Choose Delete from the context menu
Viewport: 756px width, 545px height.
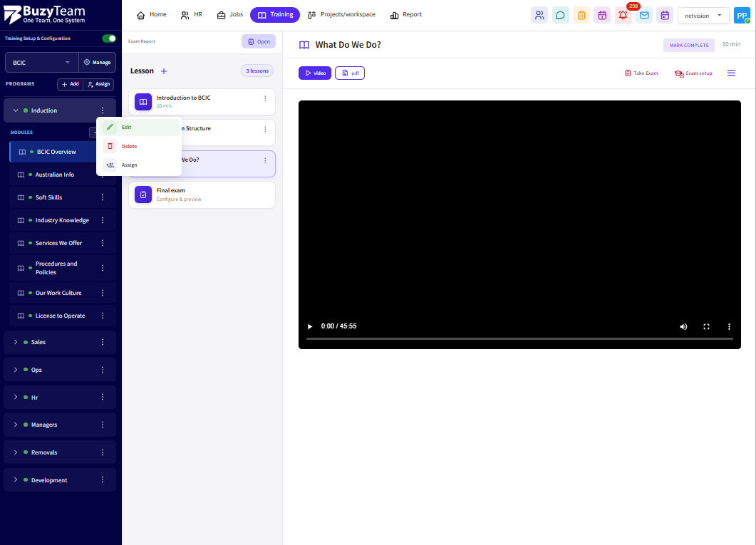point(140,146)
